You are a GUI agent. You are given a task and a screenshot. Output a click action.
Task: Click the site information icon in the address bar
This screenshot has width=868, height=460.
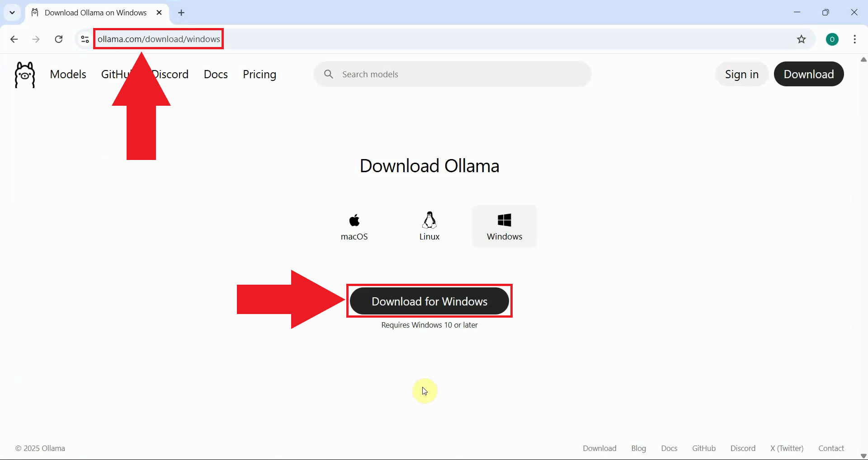pyautogui.click(x=84, y=39)
